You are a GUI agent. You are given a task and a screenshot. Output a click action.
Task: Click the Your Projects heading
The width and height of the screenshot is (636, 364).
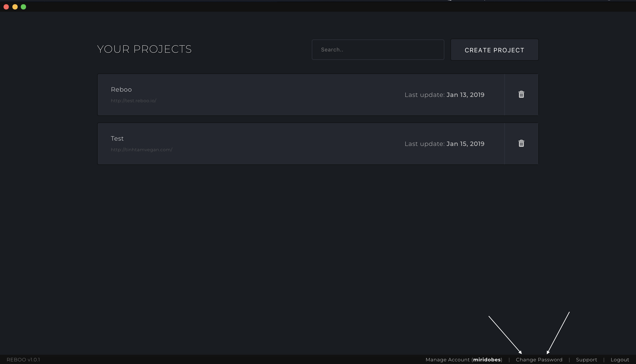[x=144, y=49]
